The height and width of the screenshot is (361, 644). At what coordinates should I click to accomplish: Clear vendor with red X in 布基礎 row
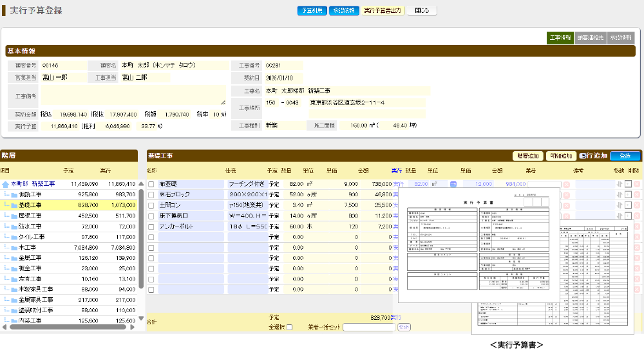tap(566, 184)
